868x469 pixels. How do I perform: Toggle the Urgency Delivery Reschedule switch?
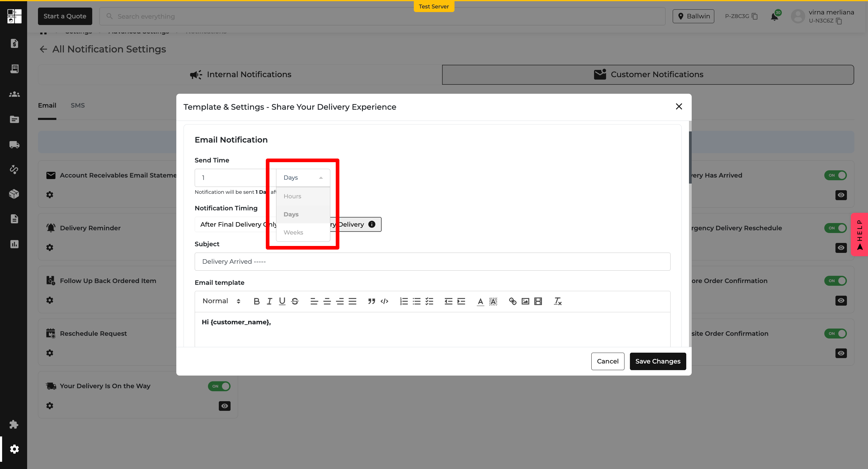(835, 228)
